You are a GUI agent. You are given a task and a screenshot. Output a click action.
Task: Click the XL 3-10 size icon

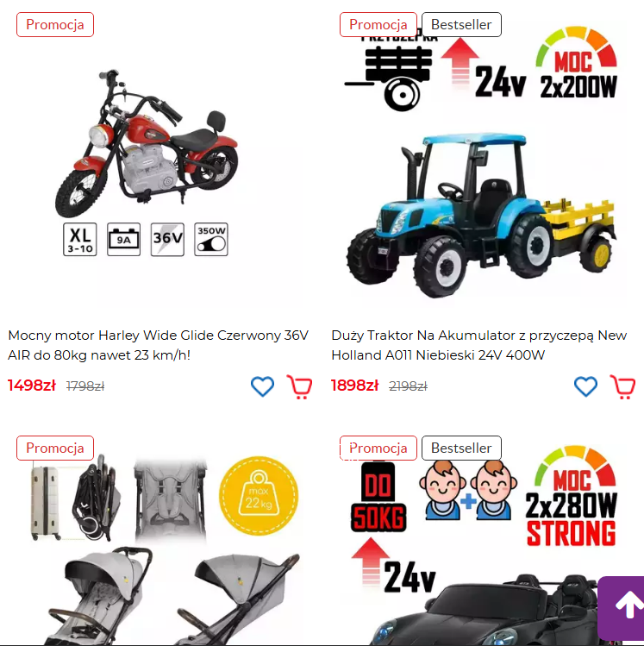[80, 240]
